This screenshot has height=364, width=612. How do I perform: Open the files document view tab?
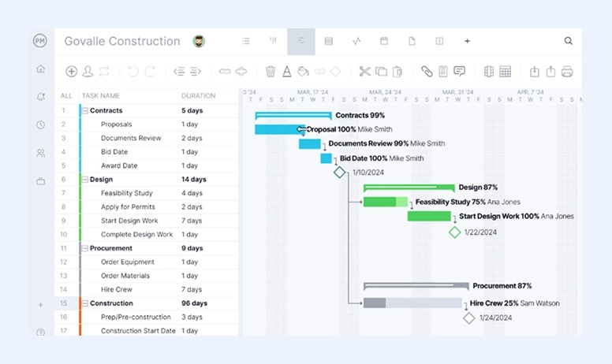(x=412, y=41)
